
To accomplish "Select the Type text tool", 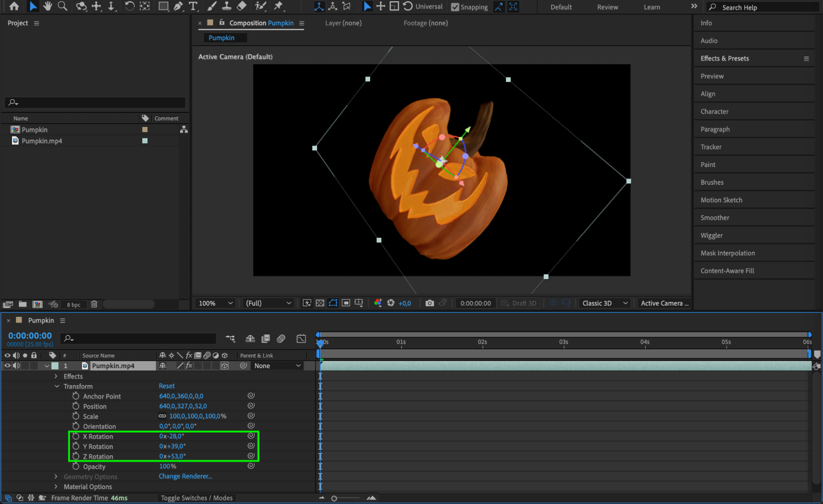I will pyautogui.click(x=193, y=6).
